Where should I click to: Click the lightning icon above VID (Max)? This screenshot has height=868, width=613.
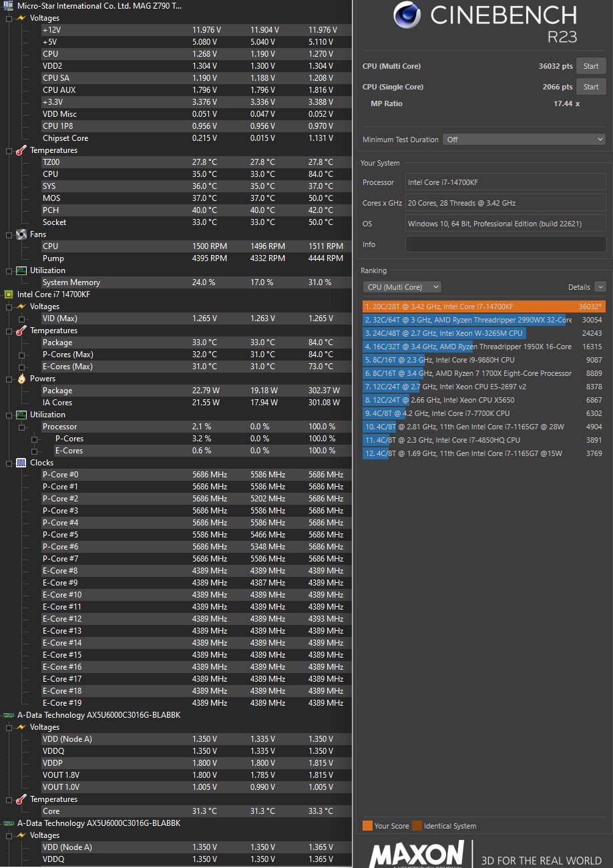21,306
